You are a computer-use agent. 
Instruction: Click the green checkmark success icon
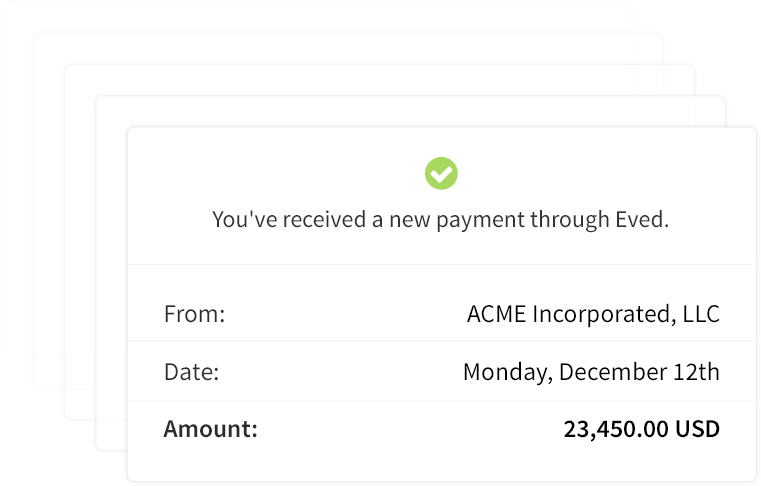coord(441,173)
